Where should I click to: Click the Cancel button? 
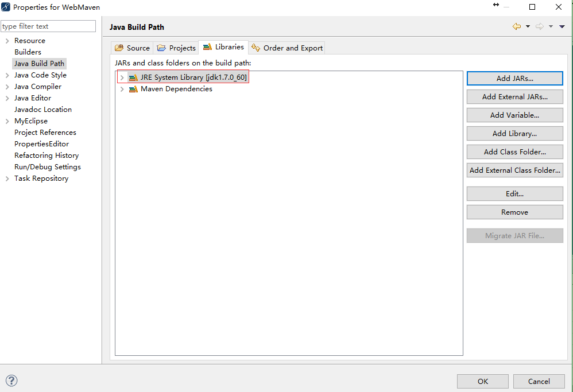tap(539, 382)
